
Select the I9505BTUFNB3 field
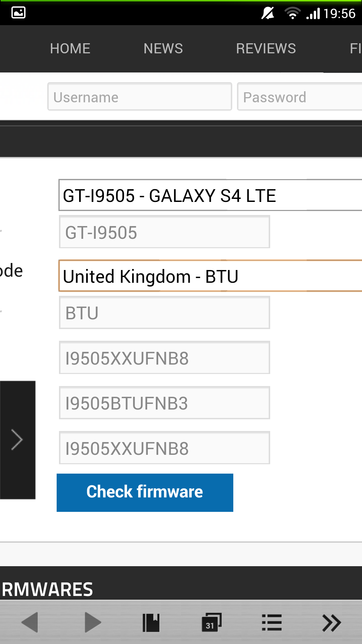point(165,402)
